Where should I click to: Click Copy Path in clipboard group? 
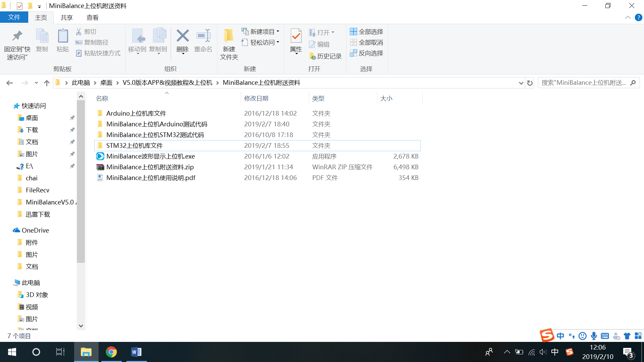[92, 42]
